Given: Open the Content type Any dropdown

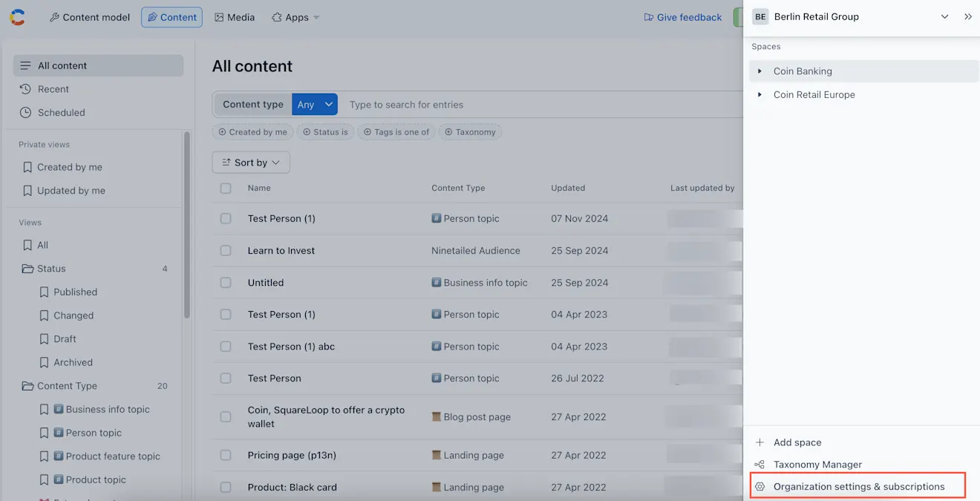Looking at the screenshot, I should pyautogui.click(x=315, y=105).
